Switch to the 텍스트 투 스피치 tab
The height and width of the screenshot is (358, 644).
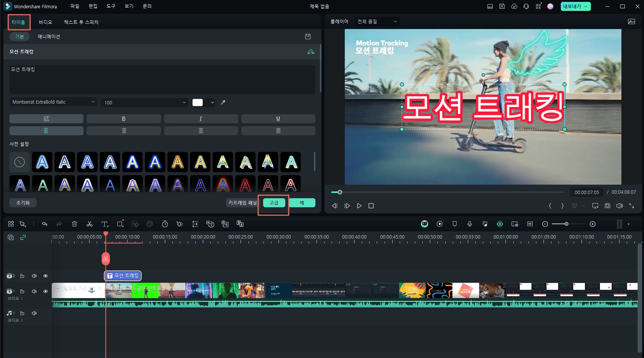click(81, 22)
